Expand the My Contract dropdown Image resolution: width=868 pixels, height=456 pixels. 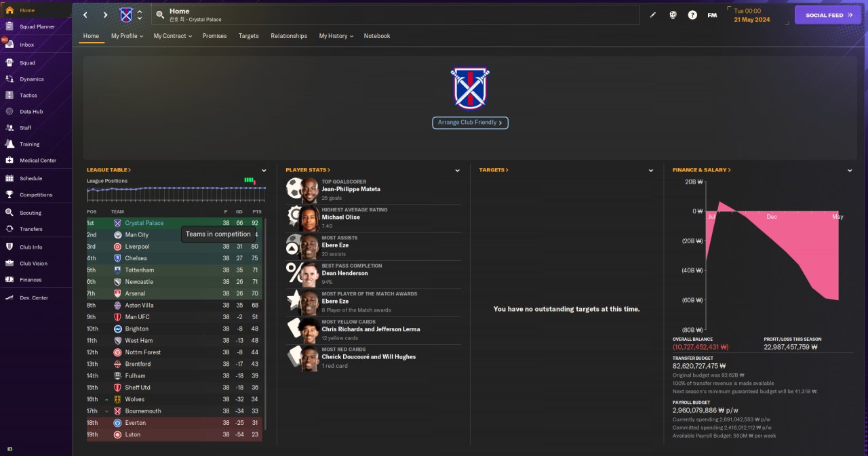click(172, 36)
